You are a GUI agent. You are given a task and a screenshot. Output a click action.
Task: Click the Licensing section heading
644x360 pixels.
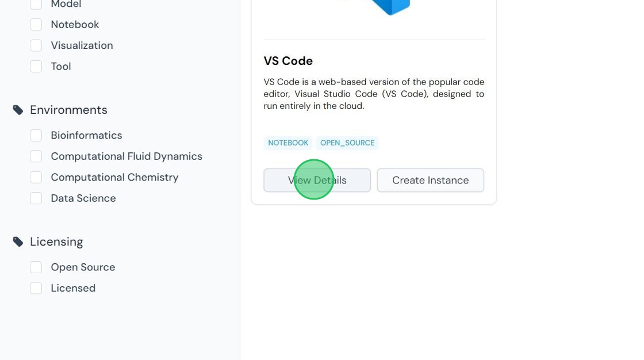tap(56, 242)
